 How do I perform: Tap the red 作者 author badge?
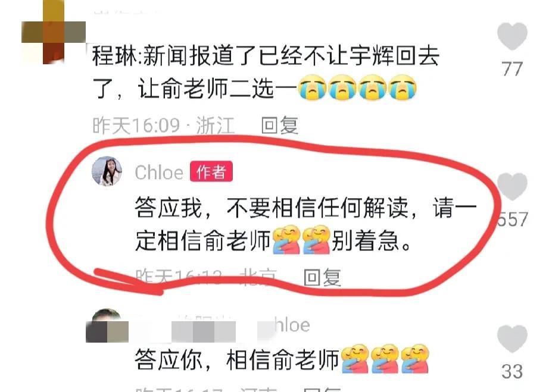pyautogui.click(x=211, y=171)
